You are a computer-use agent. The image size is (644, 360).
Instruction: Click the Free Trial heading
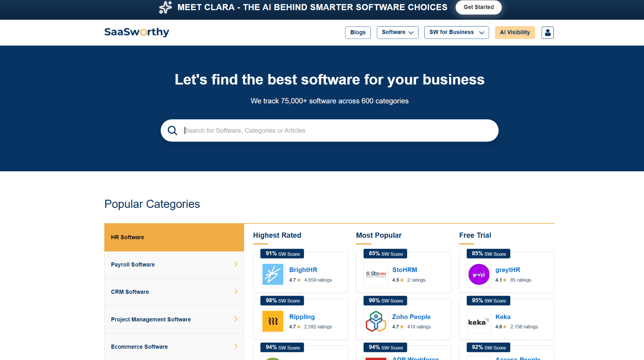coord(475,235)
